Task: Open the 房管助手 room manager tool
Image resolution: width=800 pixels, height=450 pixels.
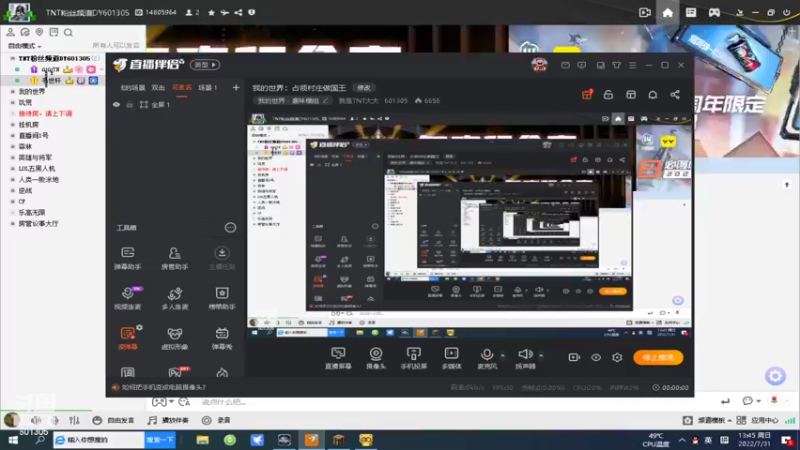Action: [174, 258]
